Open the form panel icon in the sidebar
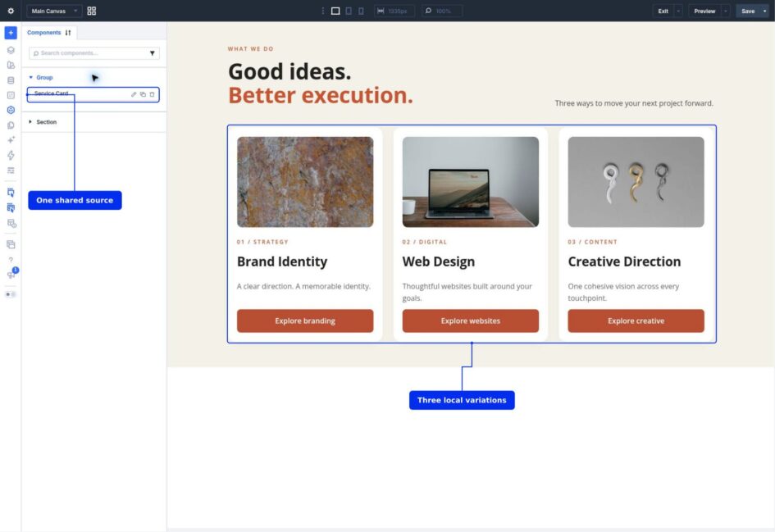 (11, 95)
